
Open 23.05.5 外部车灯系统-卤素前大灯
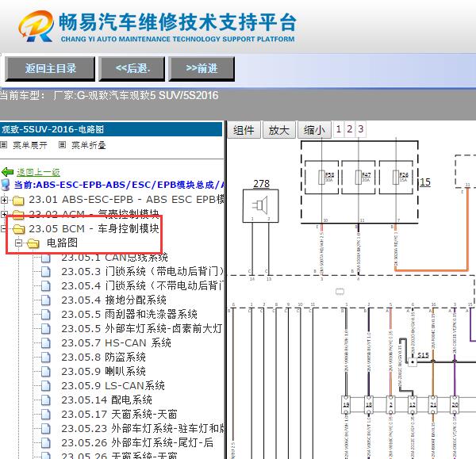[x=142, y=328]
